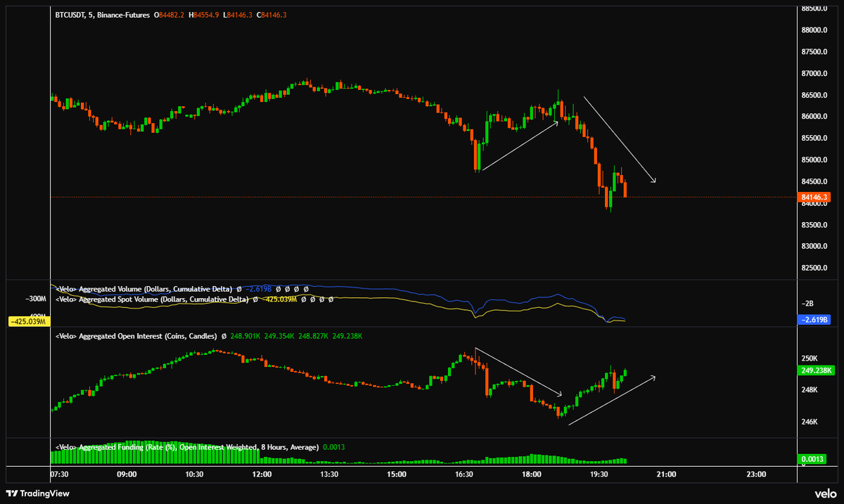Screen dimensions: 844x504
Task: Click the 07:30 time axis label
Action: pos(60,474)
